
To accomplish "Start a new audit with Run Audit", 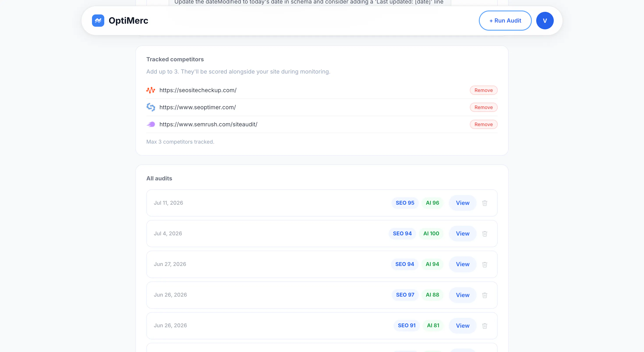I will point(505,21).
